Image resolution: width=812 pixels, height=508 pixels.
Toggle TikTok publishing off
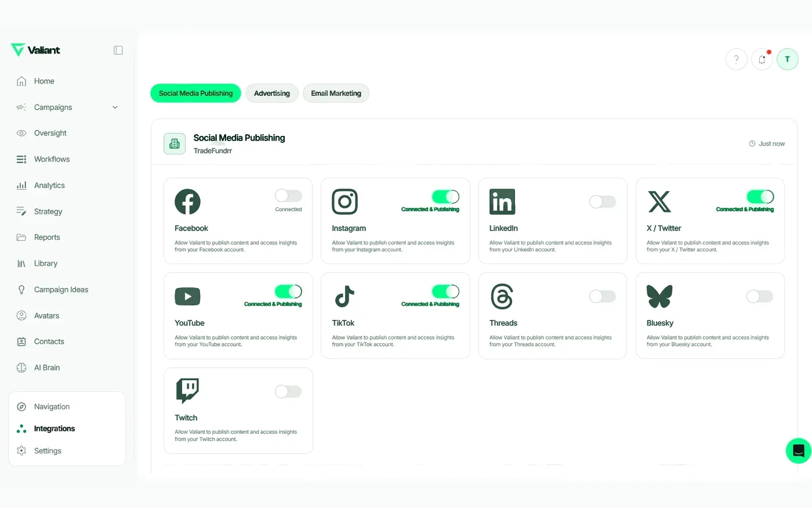click(x=445, y=291)
